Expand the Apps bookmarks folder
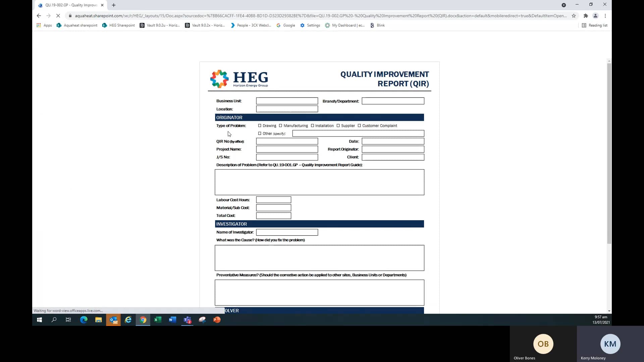Screen dimensions: 644x362 44,25
